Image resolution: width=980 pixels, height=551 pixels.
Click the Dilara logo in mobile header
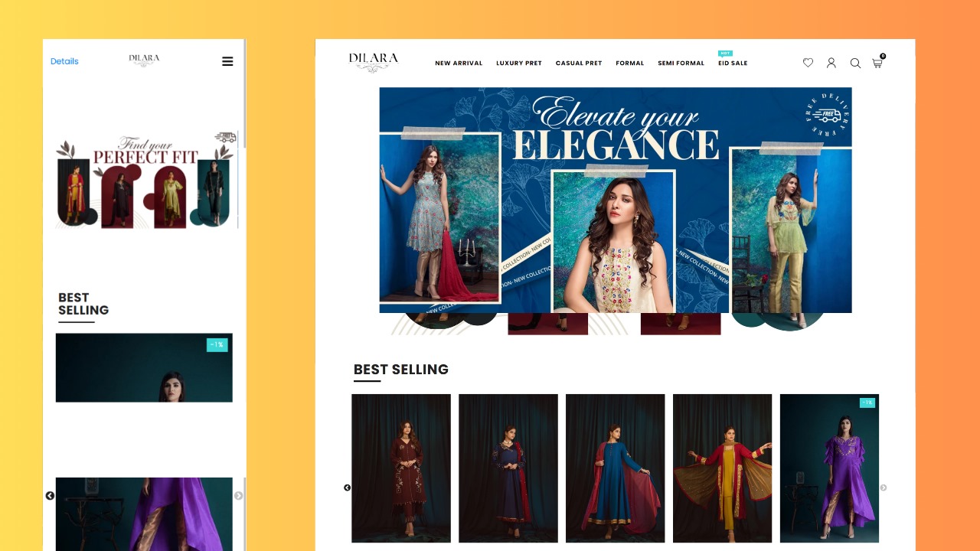click(144, 60)
